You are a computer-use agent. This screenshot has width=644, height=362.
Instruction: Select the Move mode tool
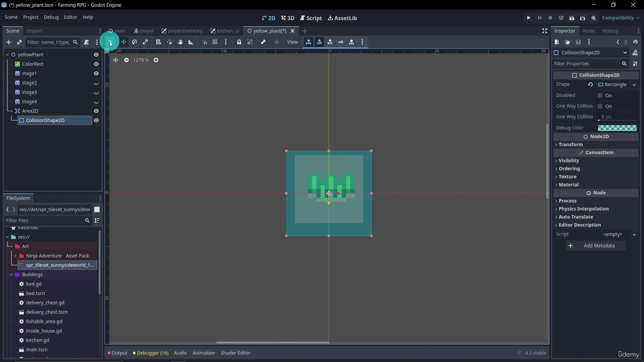tap(123, 42)
